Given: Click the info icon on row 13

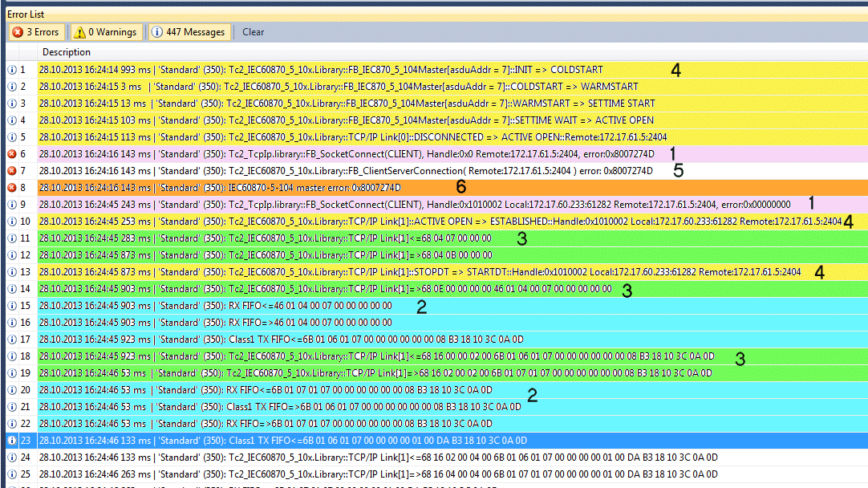Looking at the screenshot, I should point(11,272).
